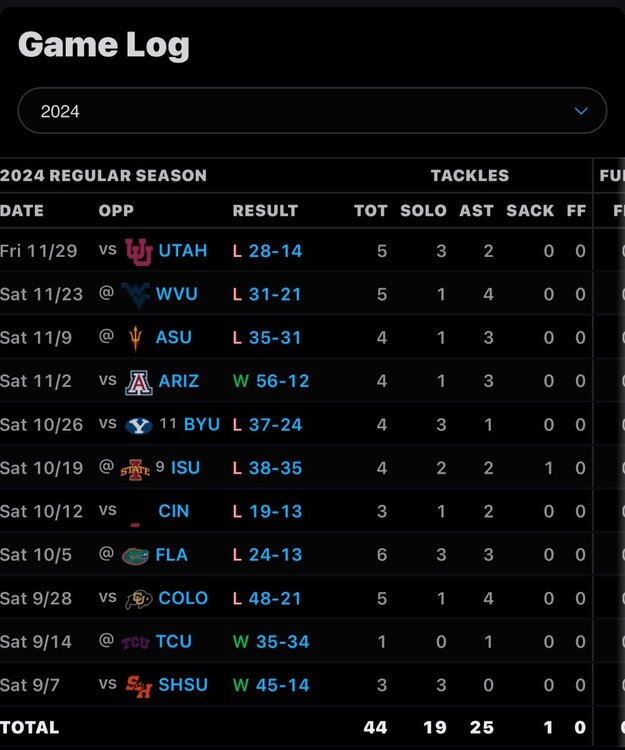This screenshot has width=625, height=750.
Task: Click the Arizona Wildcats logo
Action: tap(139, 381)
